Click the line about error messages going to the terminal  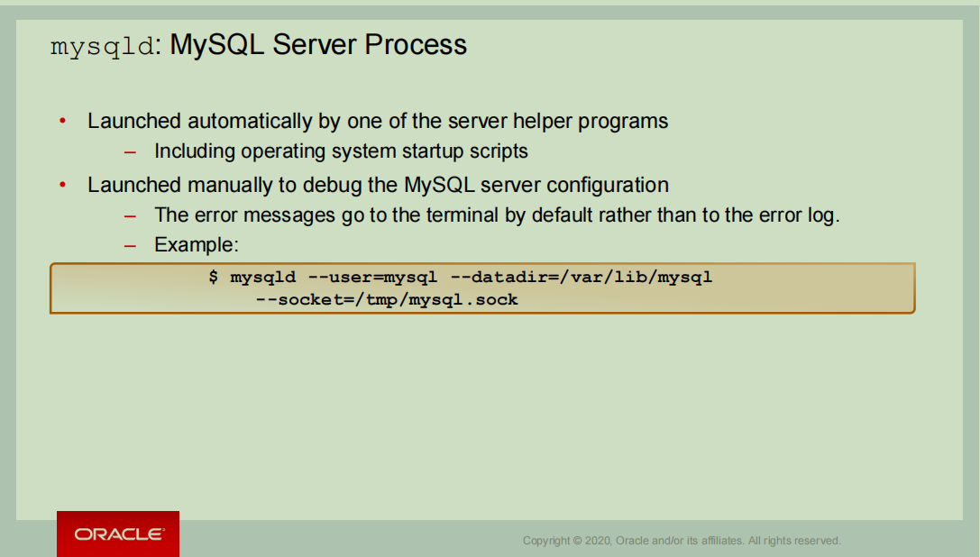point(497,215)
